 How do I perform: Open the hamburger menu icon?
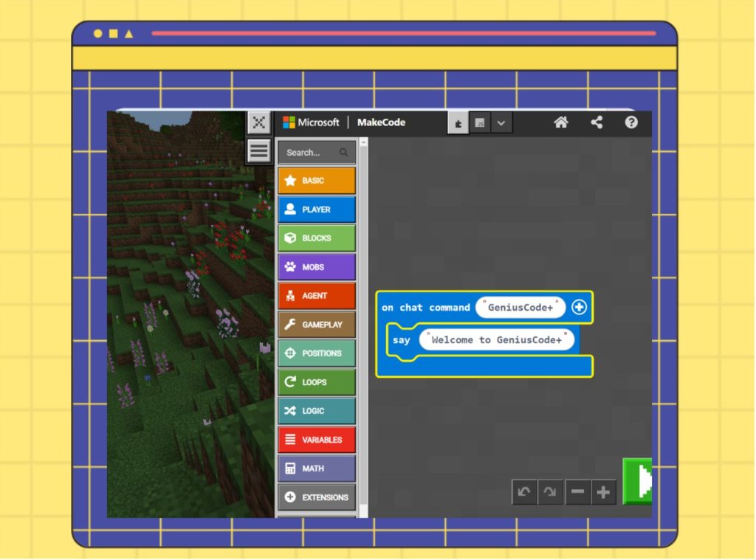click(258, 151)
